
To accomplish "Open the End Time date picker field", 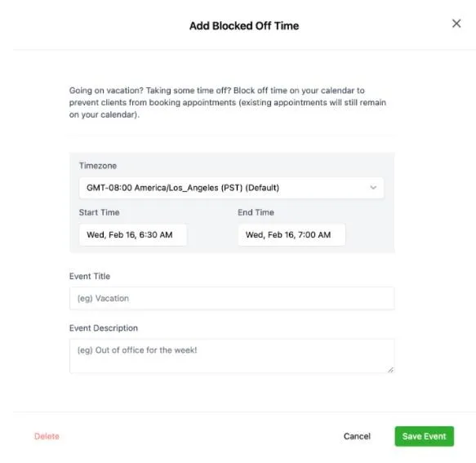I will pyautogui.click(x=291, y=234).
